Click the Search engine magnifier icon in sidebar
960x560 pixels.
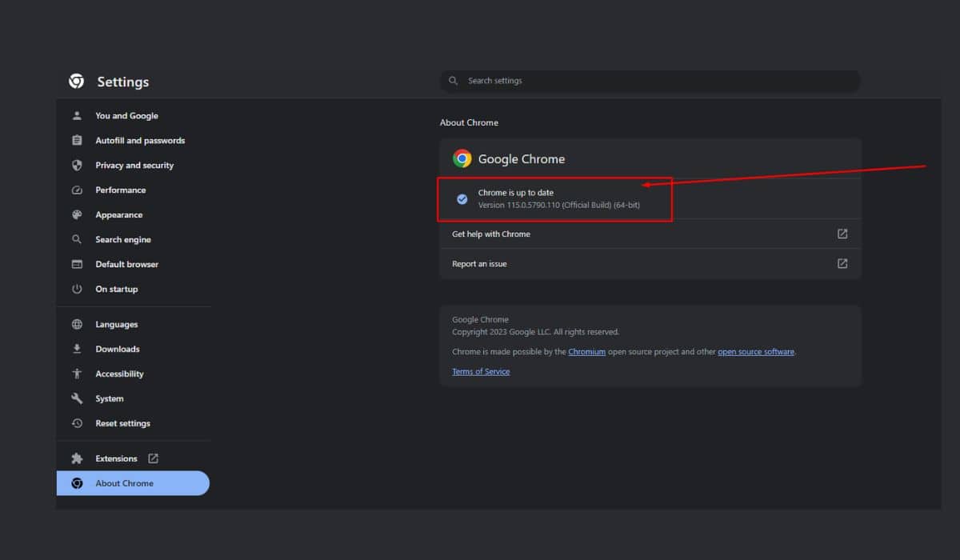tap(77, 240)
